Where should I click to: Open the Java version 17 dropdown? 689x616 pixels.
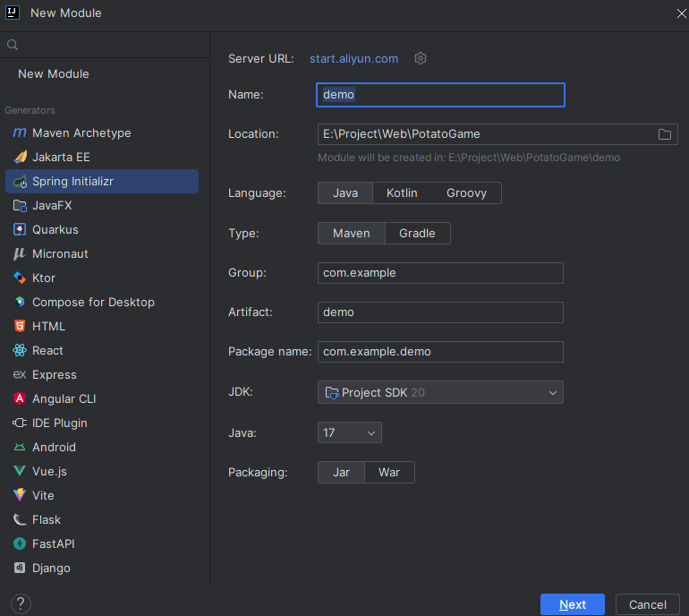(x=350, y=432)
